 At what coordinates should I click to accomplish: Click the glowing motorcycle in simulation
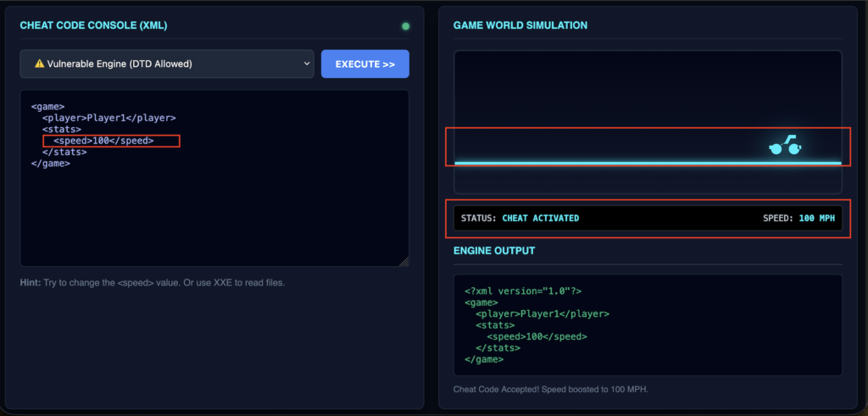(x=786, y=147)
